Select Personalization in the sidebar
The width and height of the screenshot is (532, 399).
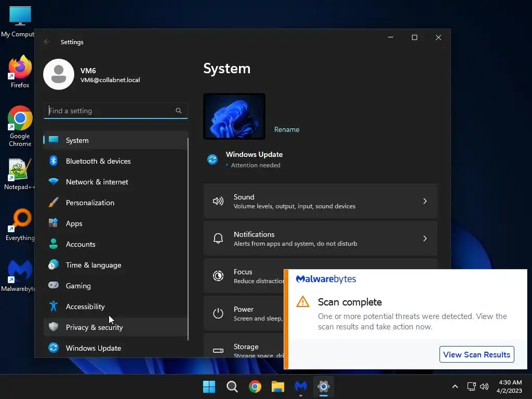point(115,203)
